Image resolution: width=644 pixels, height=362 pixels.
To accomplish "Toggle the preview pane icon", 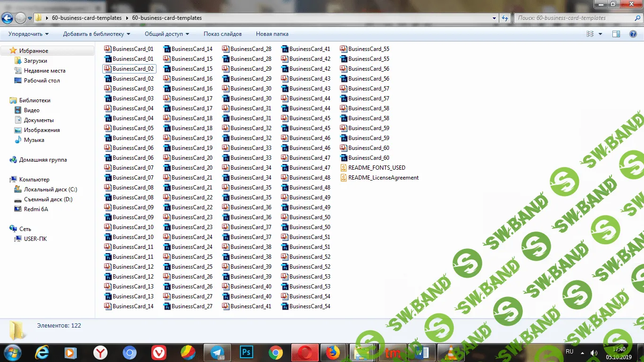I will pyautogui.click(x=616, y=34).
